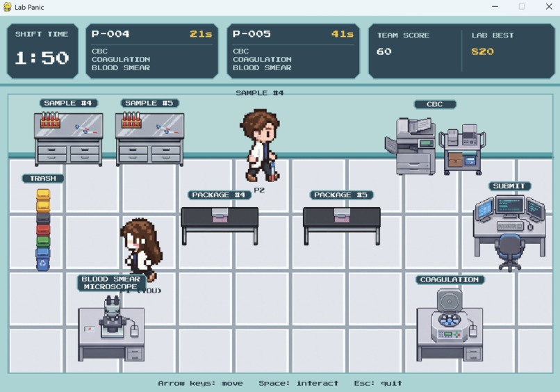560x392 pixels.
Task: Click the TRASH label
Action: pyautogui.click(x=43, y=179)
